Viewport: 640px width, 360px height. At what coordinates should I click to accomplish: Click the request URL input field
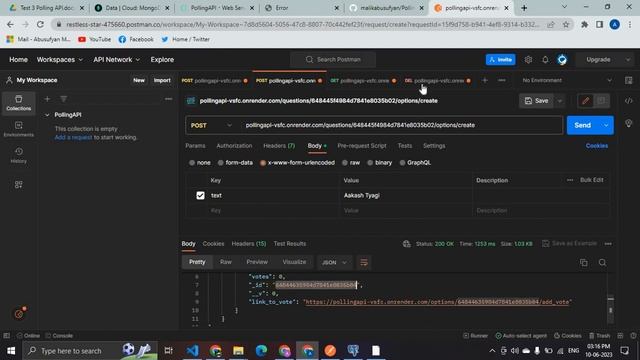click(401, 125)
